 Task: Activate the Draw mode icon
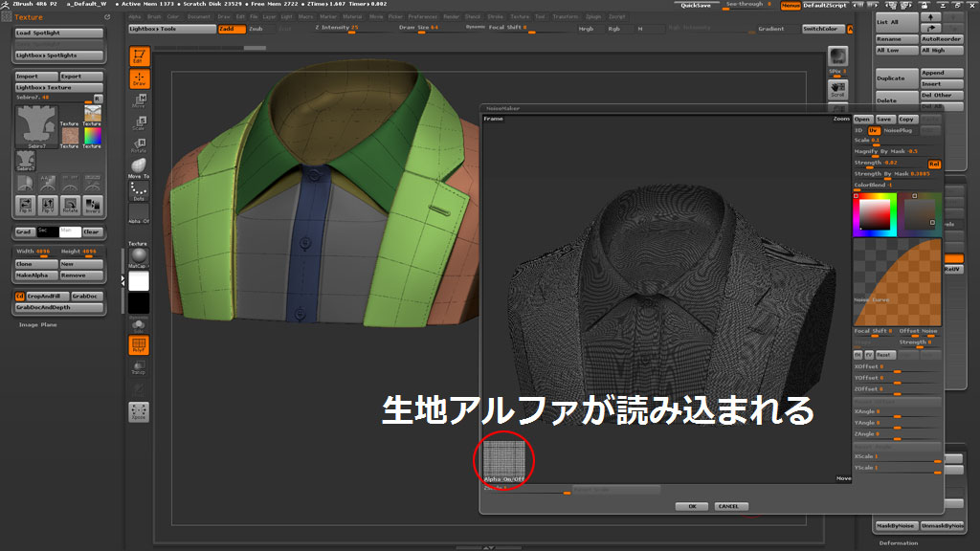pos(139,78)
